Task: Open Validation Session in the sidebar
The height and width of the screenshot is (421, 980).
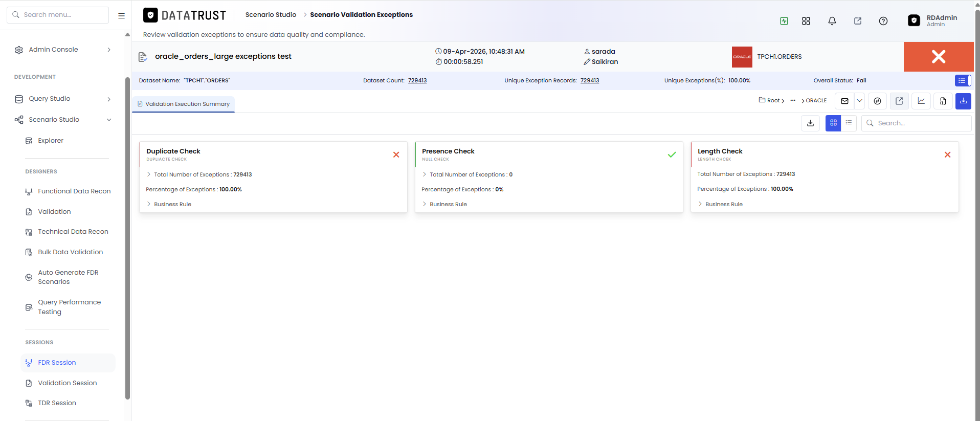Action: (x=67, y=383)
